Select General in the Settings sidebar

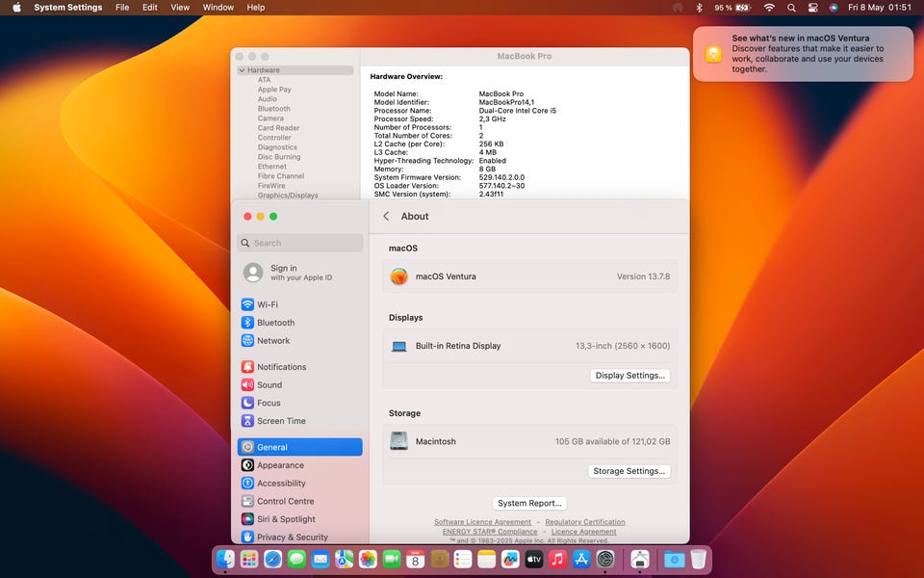(300, 447)
